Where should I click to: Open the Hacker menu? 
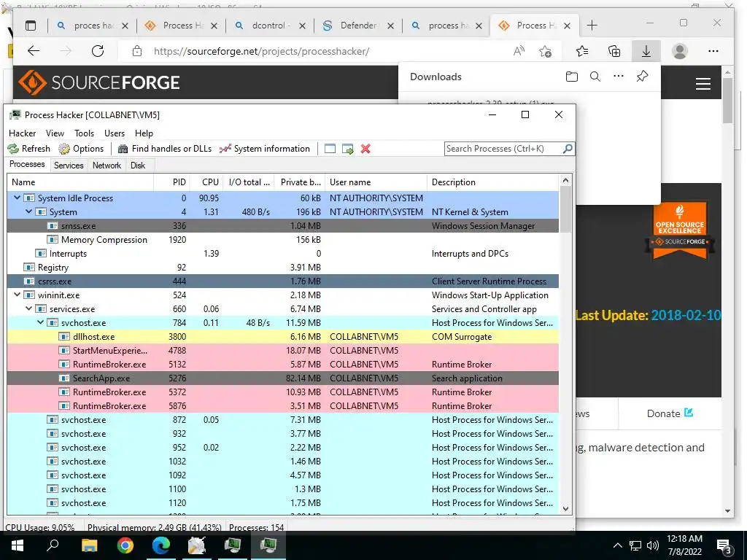pyautogui.click(x=23, y=133)
